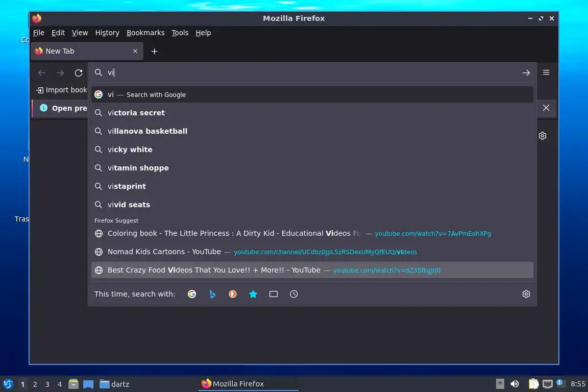This screenshot has width=588, height=392.
Task: Select the vitamin shoppe suggestion
Action: click(312, 168)
